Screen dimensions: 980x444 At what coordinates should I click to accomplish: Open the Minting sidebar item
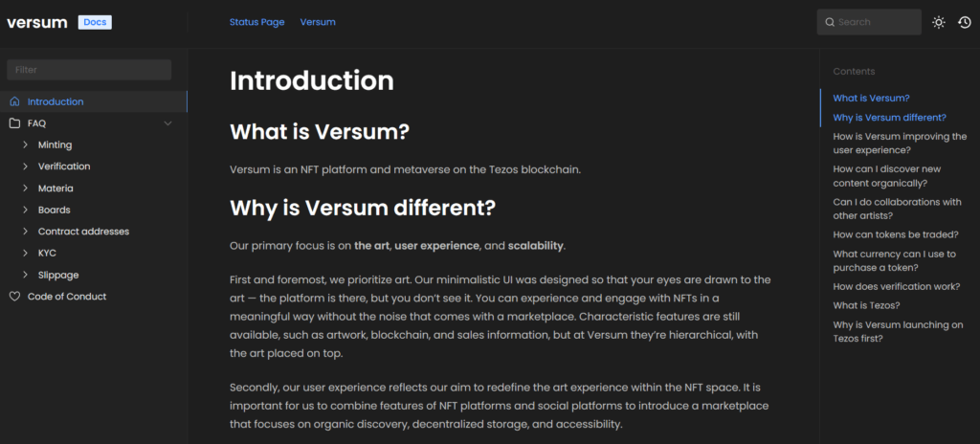(55, 144)
